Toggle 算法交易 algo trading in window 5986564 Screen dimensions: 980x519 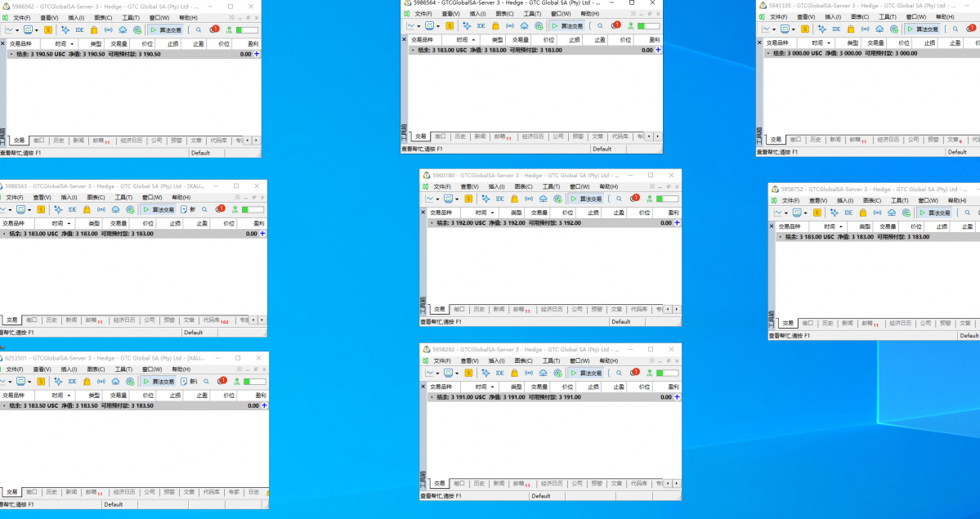(567, 26)
